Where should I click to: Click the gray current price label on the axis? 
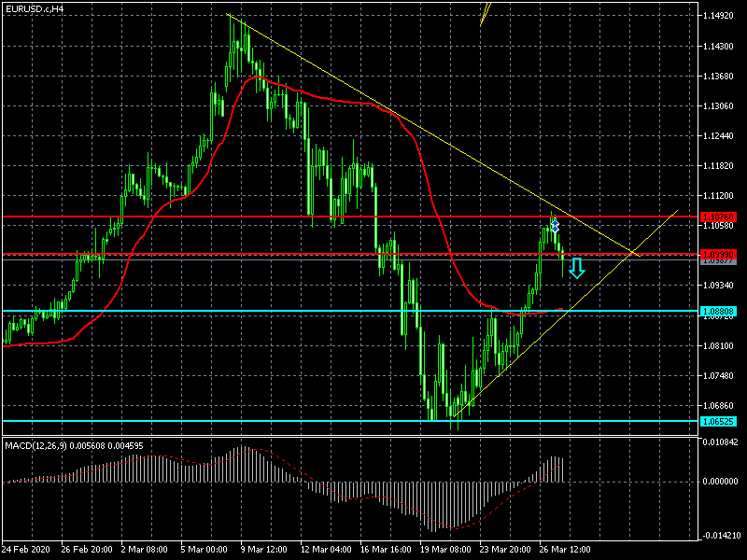tap(718, 261)
